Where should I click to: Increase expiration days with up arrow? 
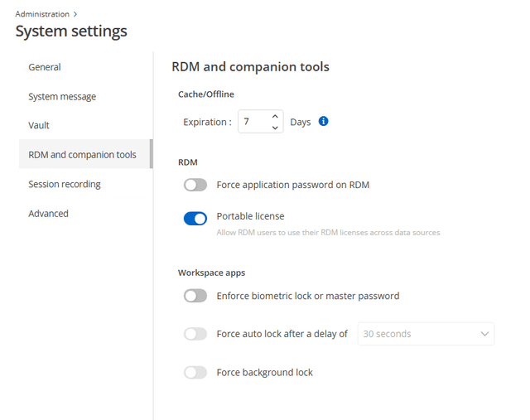click(x=275, y=117)
